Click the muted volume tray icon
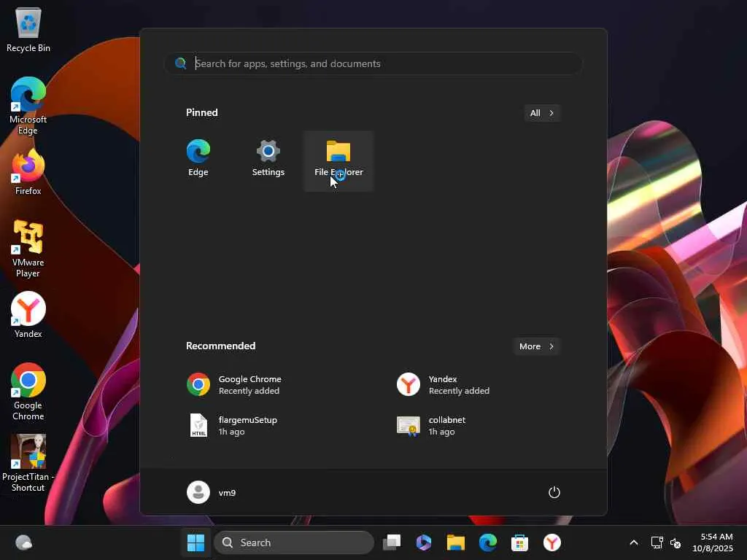This screenshot has width=747, height=560. click(x=676, y=542)
